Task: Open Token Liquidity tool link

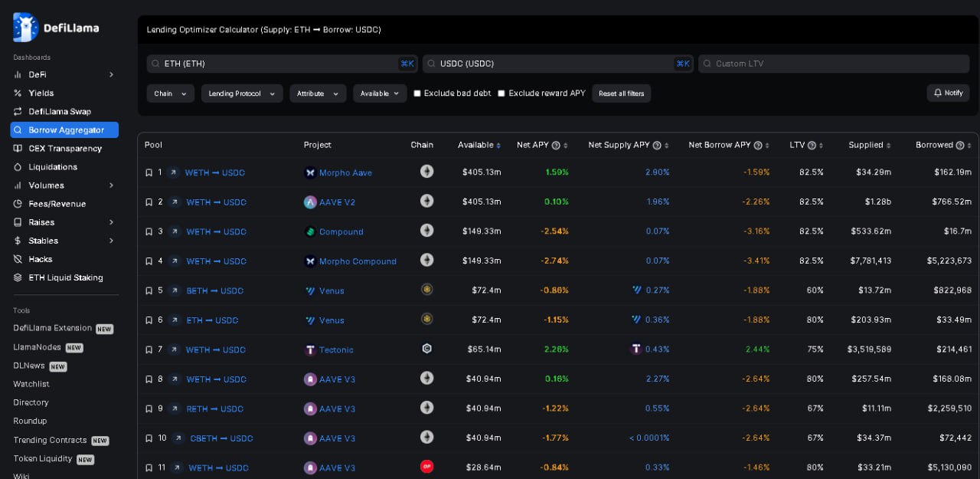Action: [43, 458]
